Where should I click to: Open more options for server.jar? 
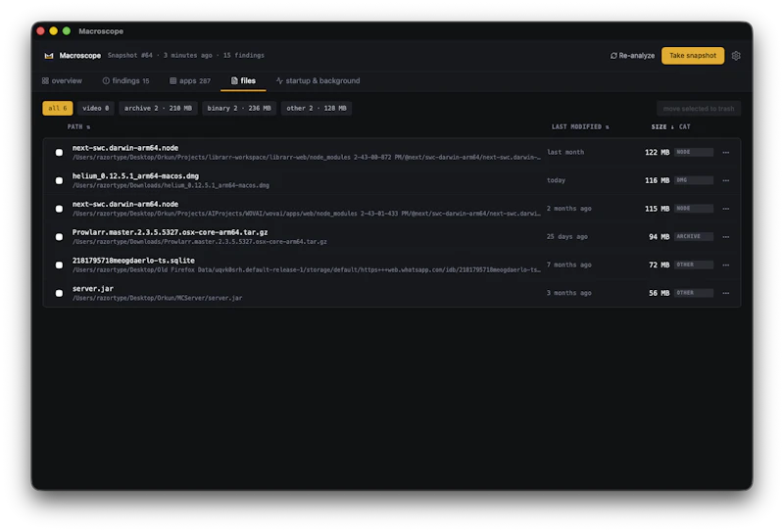[x=725, y=293]
